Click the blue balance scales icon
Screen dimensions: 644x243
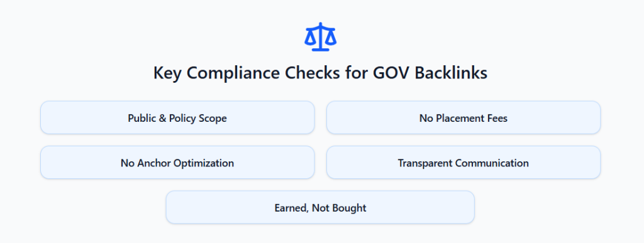tap(320, 36)
